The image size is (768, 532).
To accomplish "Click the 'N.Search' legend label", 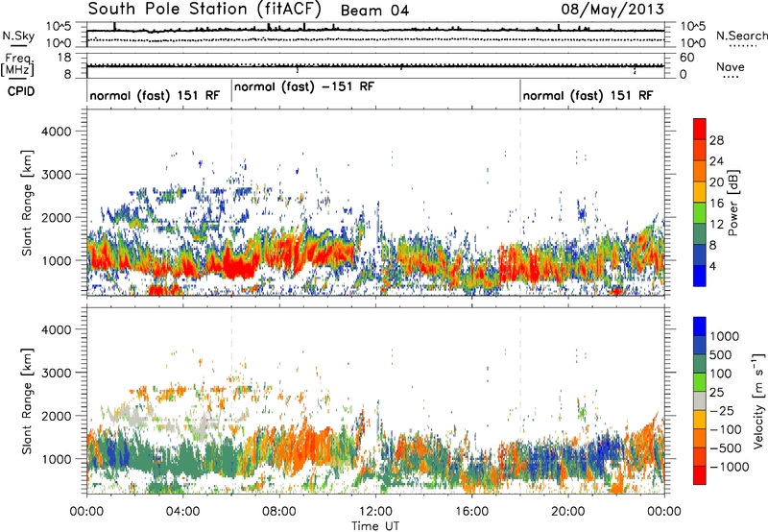I will click(x=741, y=36).
